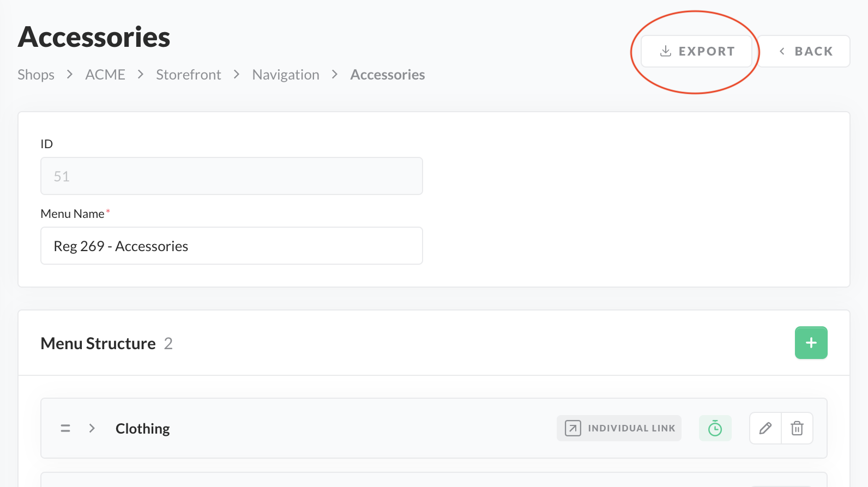The image size is (868, 487).
Task: Click the Individual Link badge
Action: point(619,428)
